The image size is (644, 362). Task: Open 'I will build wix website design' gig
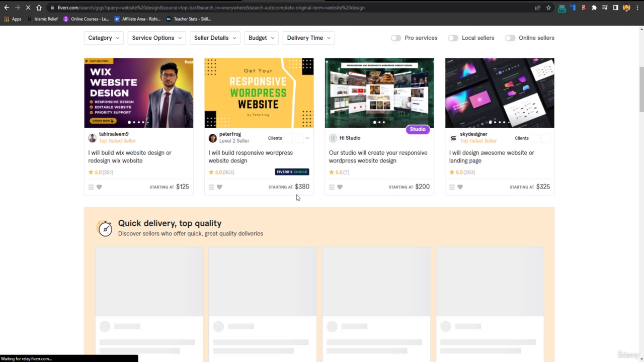coord(130,157)
